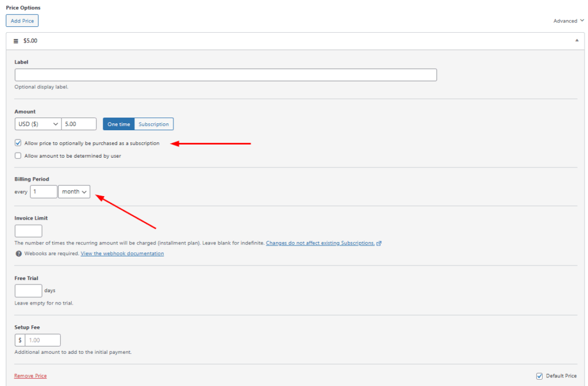Image resolution: width=588 pixels, height=386 pixels.
Task: Click the Free Trial days field
Action: click(x=28, y=291)
